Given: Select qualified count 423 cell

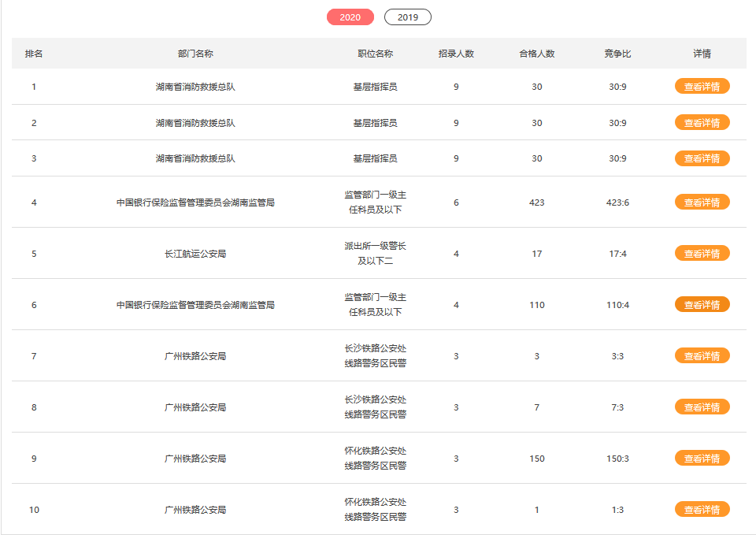Looking at the screenshot, I should (536, 202).
